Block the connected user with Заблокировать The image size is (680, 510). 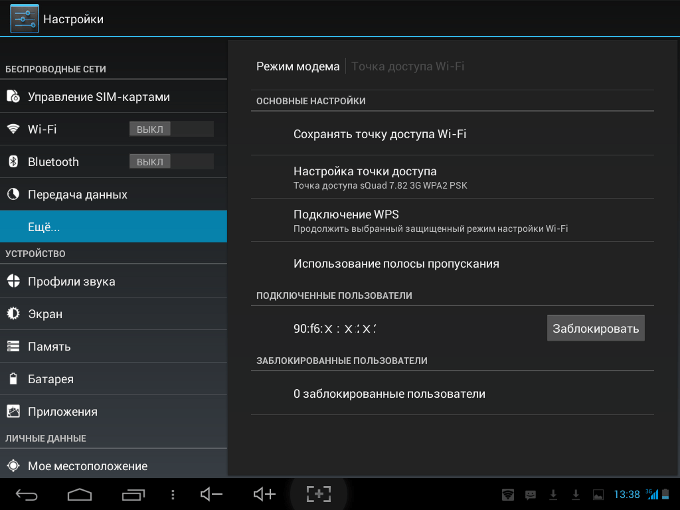tap(595, 328)
